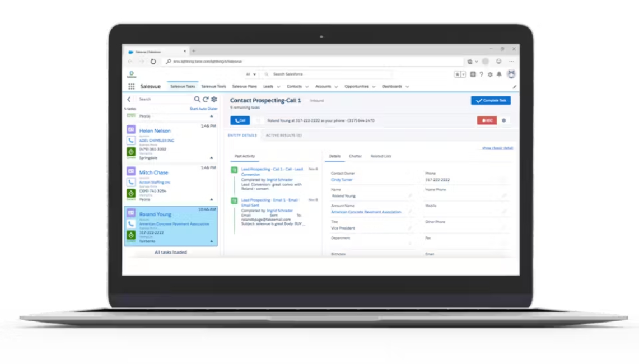Start recording with the red REC button

tap(487, 120)
